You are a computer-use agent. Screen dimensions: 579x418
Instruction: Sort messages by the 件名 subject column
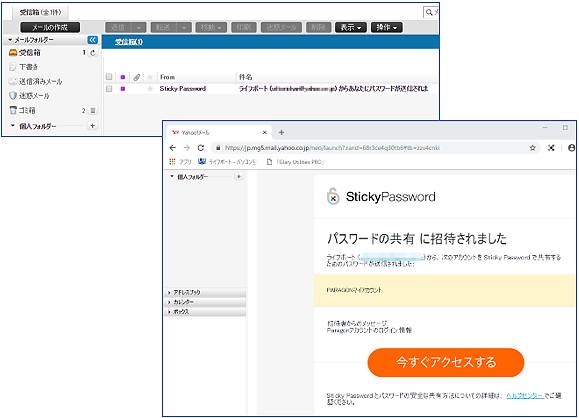coord(246,77)
